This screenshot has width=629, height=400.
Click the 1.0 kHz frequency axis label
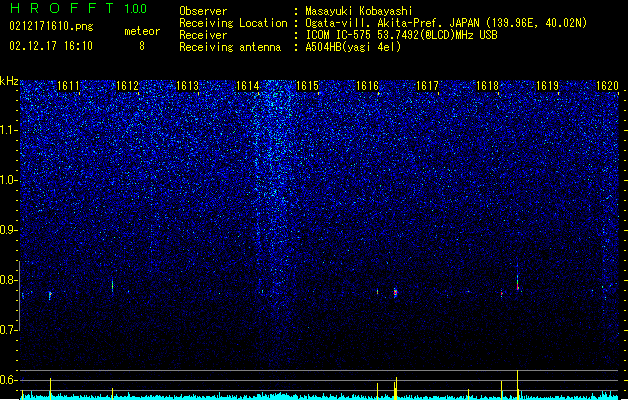(9, 180)
